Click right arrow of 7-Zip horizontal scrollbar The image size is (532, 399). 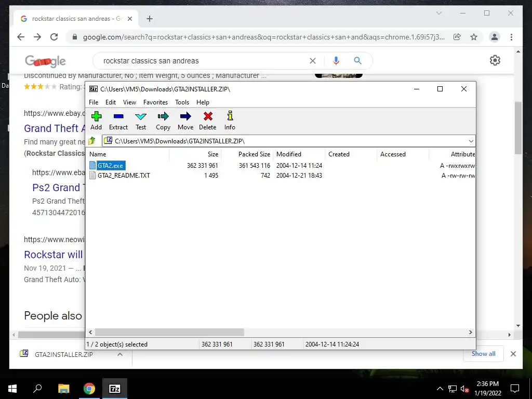click(471, 332)
